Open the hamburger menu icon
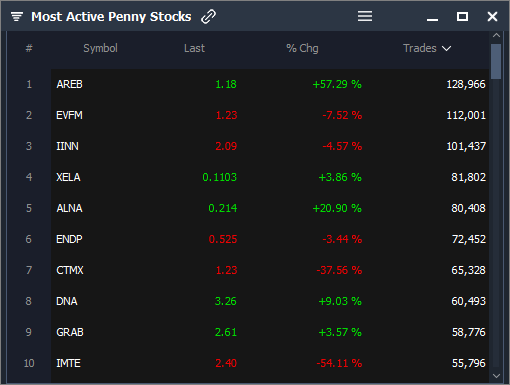Viewport: 510px width, 385px height. tap(365, 16)
